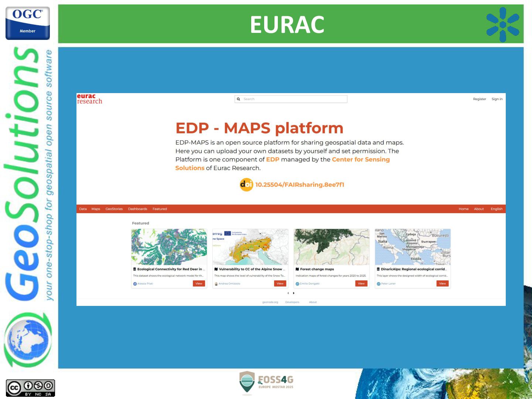Screen dimensions: 532x399
Task: Select 'Indication maps of forest changes' description text
Action: tap(331, 276)
